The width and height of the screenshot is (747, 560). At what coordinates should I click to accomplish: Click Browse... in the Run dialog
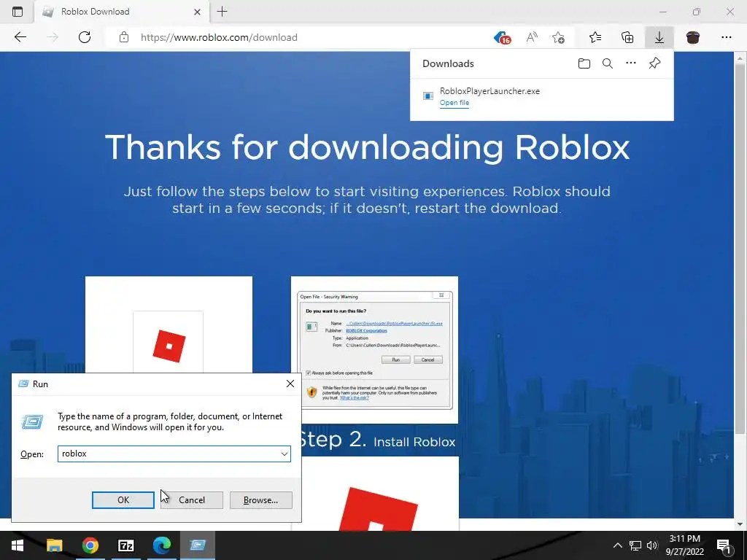[260, 500]
